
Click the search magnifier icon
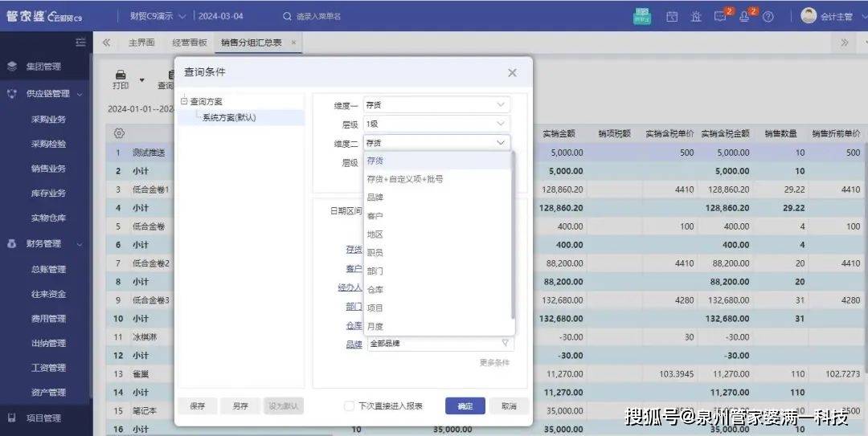(287, 17)
